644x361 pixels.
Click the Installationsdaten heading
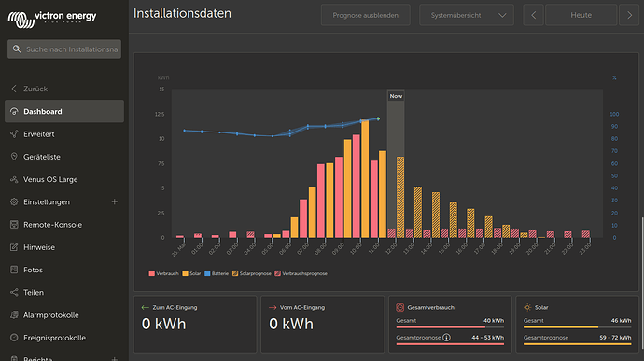pos(182,14)
